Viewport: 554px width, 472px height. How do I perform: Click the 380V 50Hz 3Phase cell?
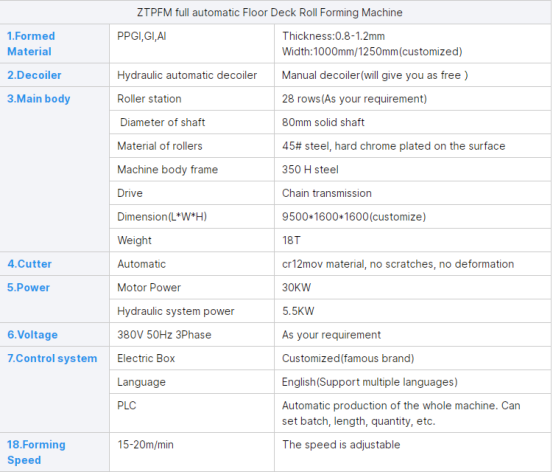164,335
